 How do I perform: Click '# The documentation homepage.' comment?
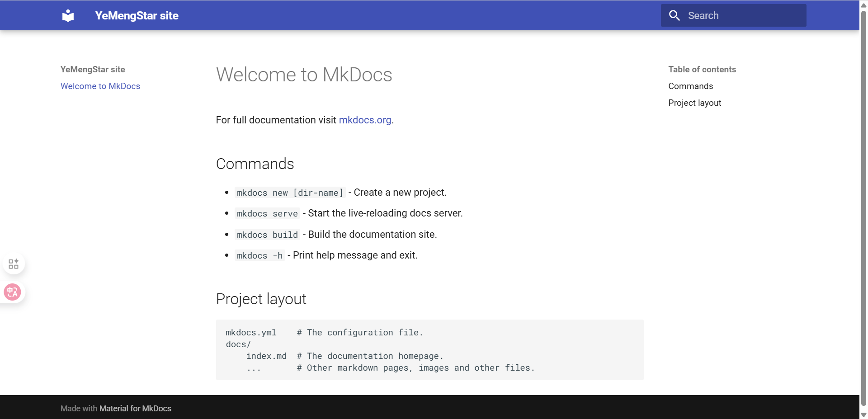click(x=370, y=356)
